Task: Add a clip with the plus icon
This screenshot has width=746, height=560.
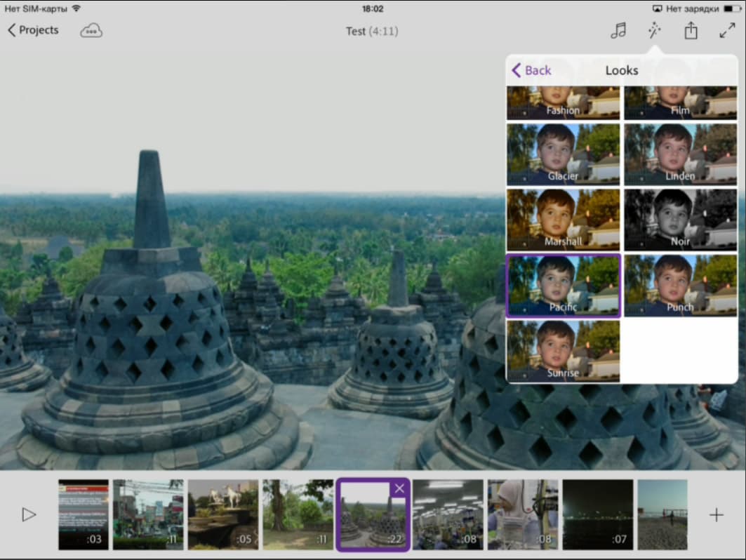Action: [x=716, y=515]
